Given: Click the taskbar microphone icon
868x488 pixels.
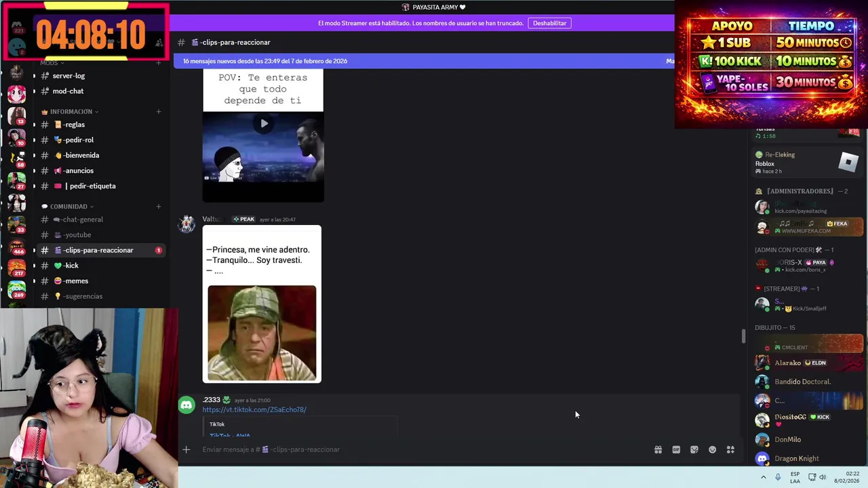Looking at the screenshot, I should coord(778,477).
